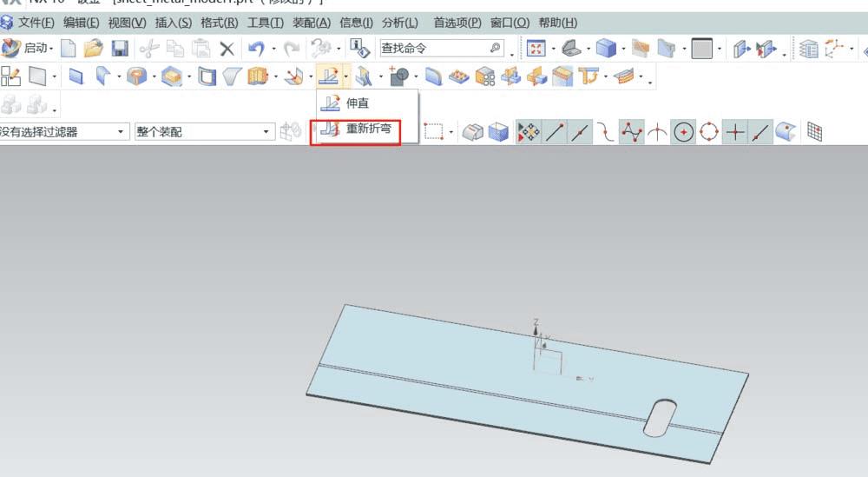Click the Delete X icon
Image resolution: width=868 pixels, height=477 pixels.
tap(227, 49)
